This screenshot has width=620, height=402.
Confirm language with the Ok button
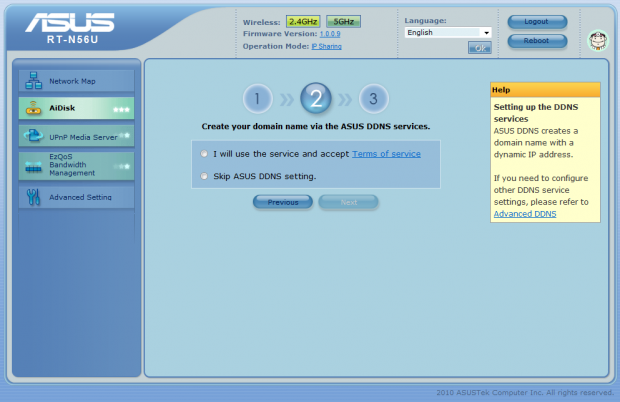480,48
